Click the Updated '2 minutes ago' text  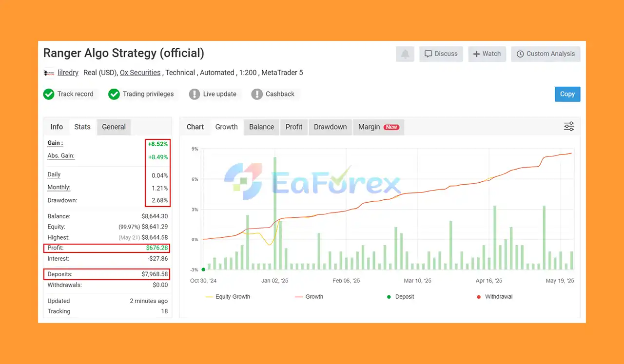(x=149, y=301)
